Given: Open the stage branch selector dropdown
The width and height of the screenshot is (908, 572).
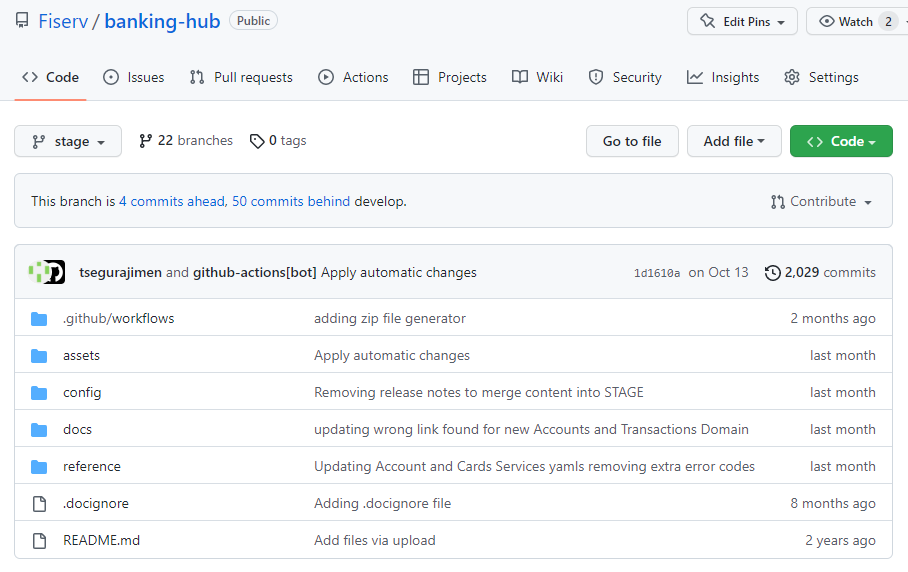Looking at the screenshot, I should [x=68, y=141].
